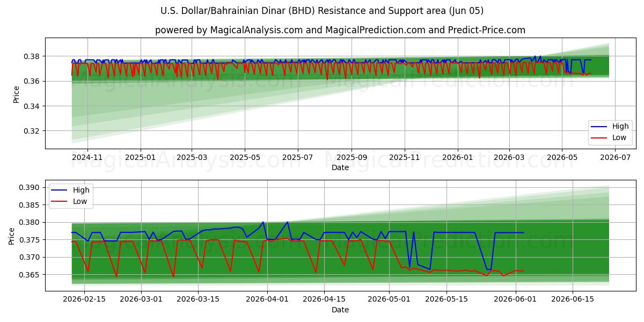Click the Date axis label of the top chart
The width and height of the screenshot is (644, 322).
coord(340,167)
